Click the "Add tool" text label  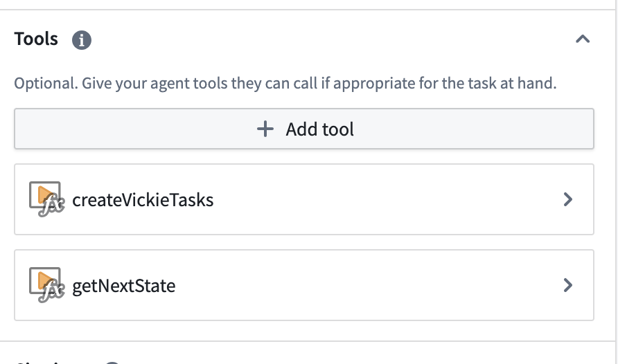coord(319,129)
